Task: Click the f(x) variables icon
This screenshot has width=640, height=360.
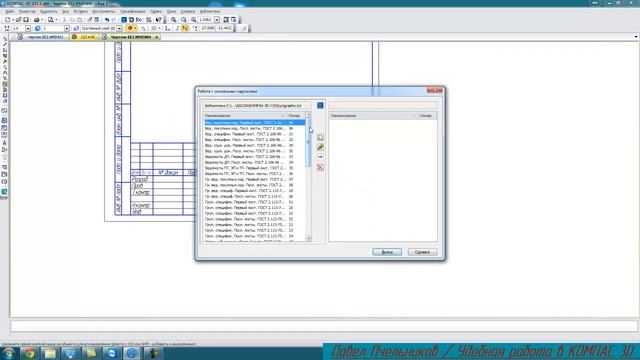Action: [139, 20]
